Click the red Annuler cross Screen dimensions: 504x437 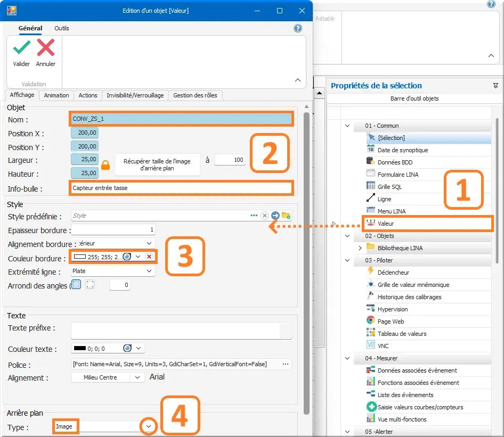coord(46,47)
